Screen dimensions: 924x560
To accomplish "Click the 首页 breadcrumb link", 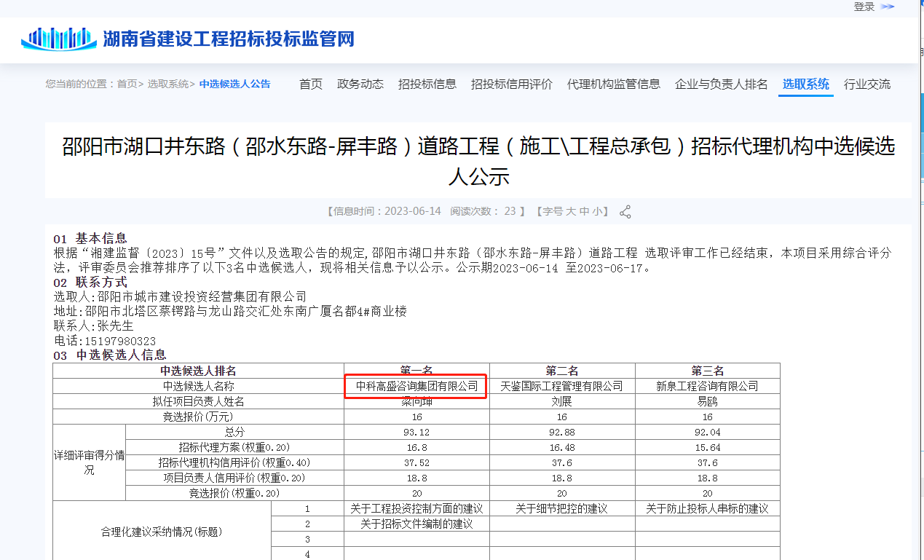I will click(x=127, y=84).
